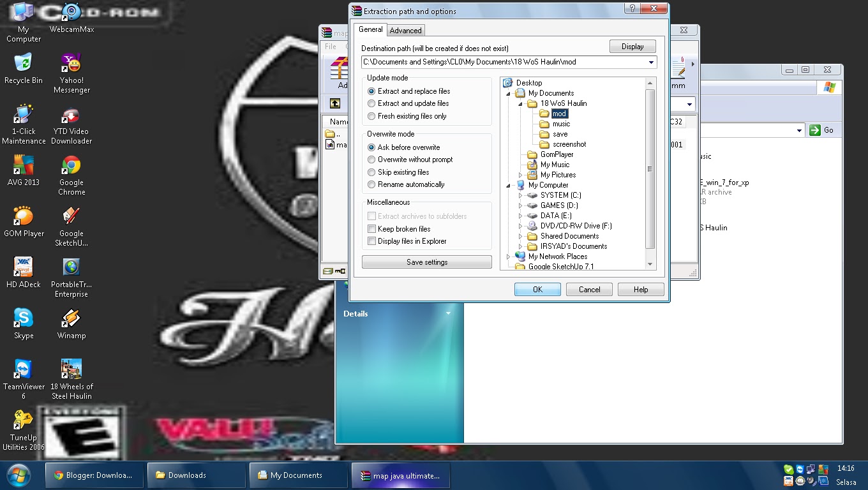Open WinRAR File menu
868x490 pixels.
(331, 47)
